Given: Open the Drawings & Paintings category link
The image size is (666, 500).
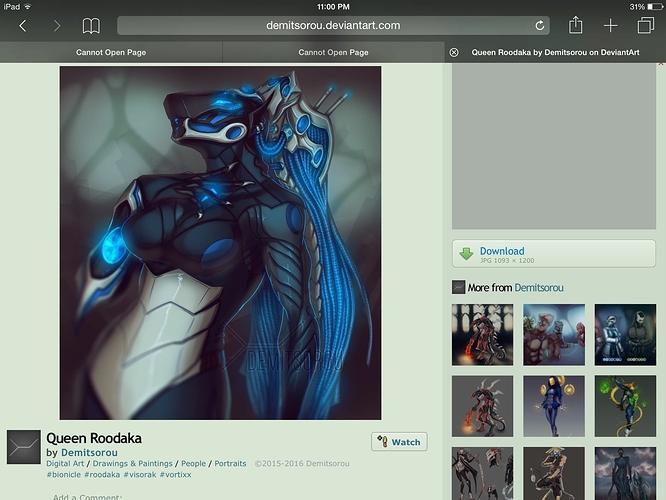Looking at the screenshot, I should click(x=133, y=463).
